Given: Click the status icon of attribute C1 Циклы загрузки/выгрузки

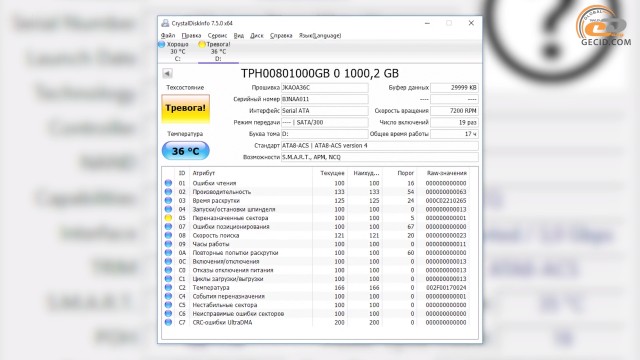Looking at the screenshot, I should click(168, 279).
